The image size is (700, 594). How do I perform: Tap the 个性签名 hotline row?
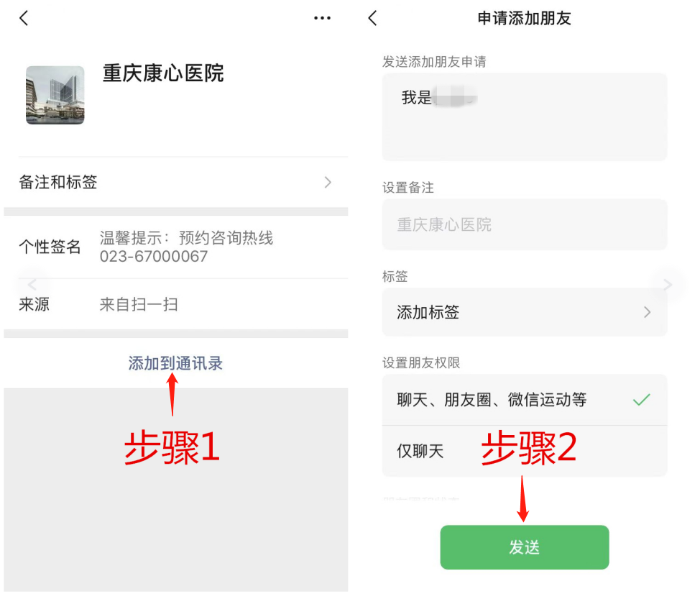pos(176,247)
